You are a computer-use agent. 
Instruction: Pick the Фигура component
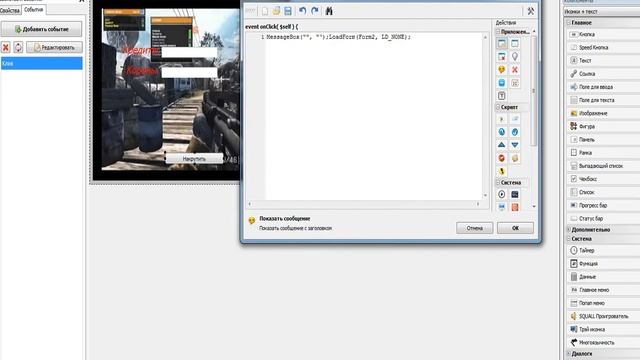(x=602, y=127)
